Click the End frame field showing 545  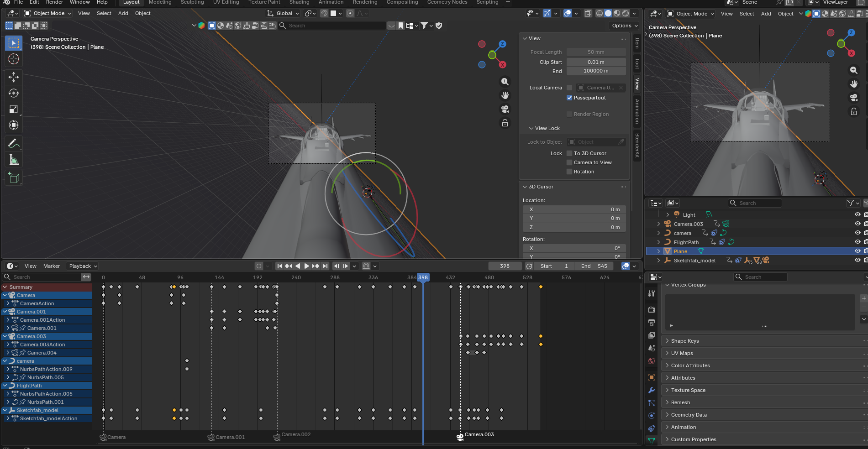(594, 266)
